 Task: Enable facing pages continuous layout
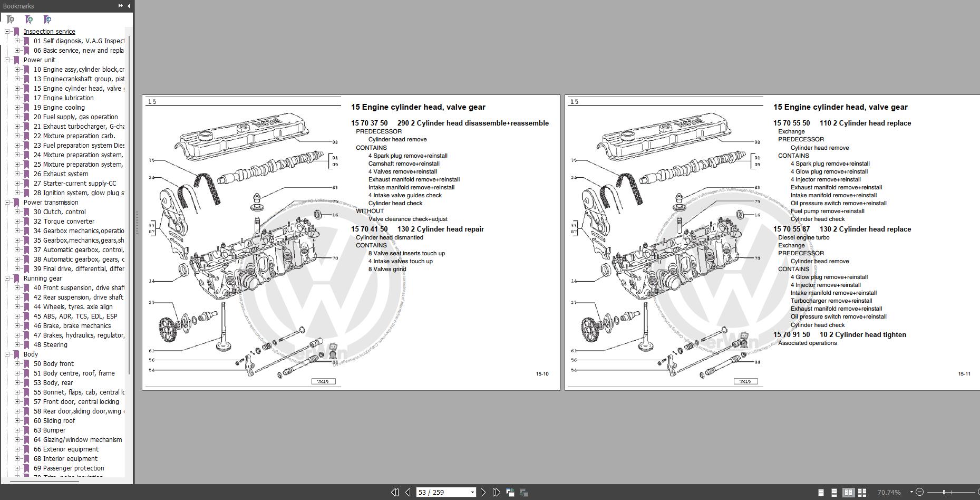pos(863,492)
